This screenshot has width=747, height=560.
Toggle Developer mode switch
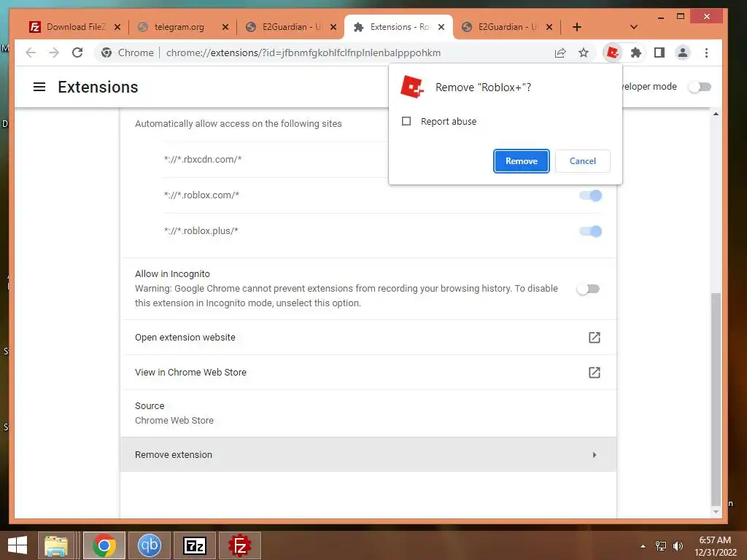700,87
